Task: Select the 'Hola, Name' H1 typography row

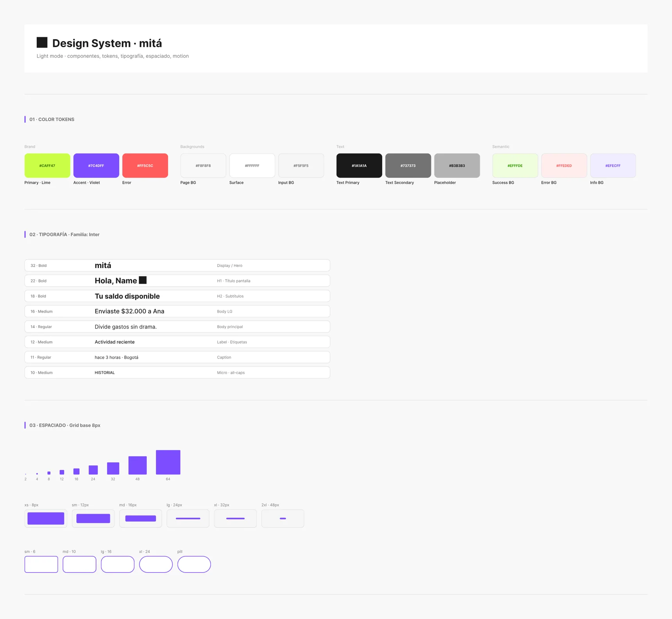Action: click(177, 281)
